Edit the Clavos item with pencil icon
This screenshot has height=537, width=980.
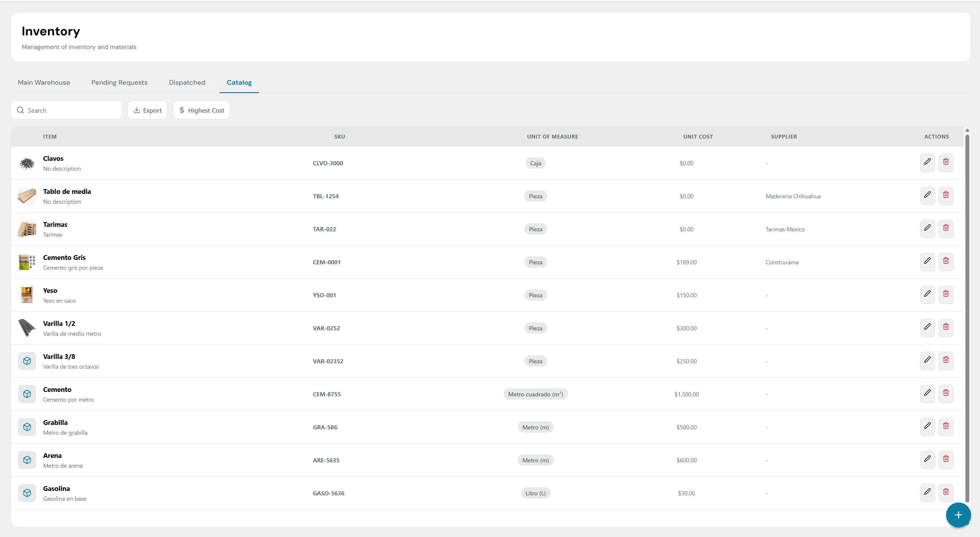[927, 163]
